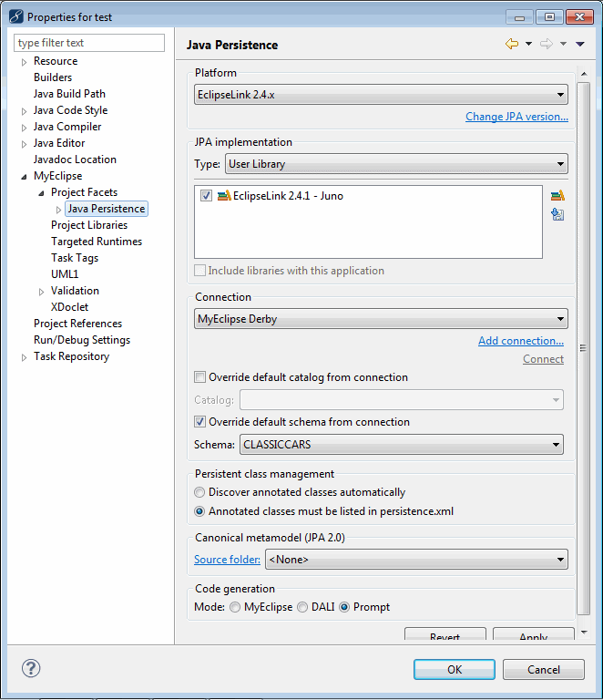Click the back navigation arrow icon

tap(512, 44)
